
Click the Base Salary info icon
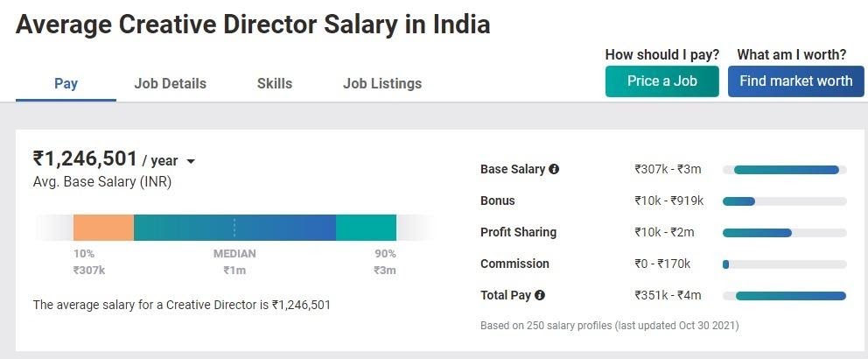coord(554,169)
